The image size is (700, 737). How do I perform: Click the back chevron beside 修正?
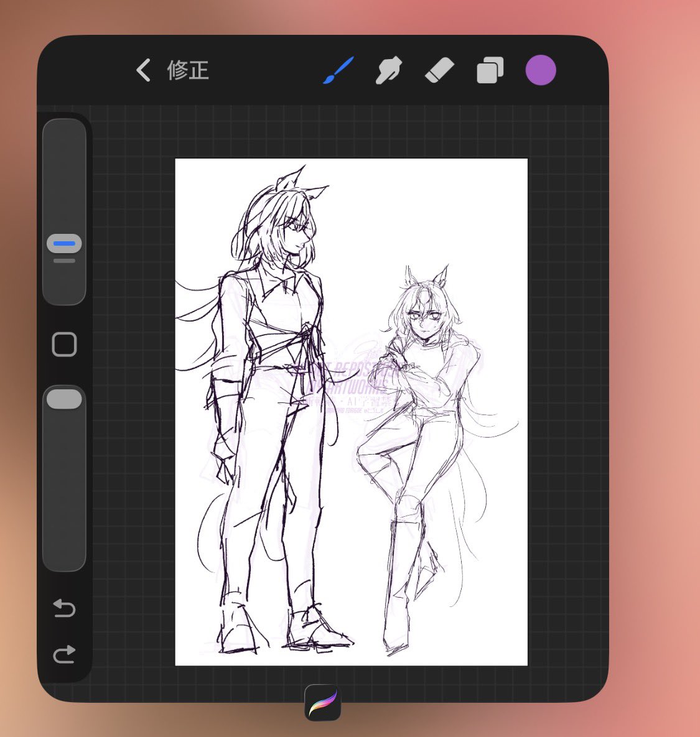[144, 70]
